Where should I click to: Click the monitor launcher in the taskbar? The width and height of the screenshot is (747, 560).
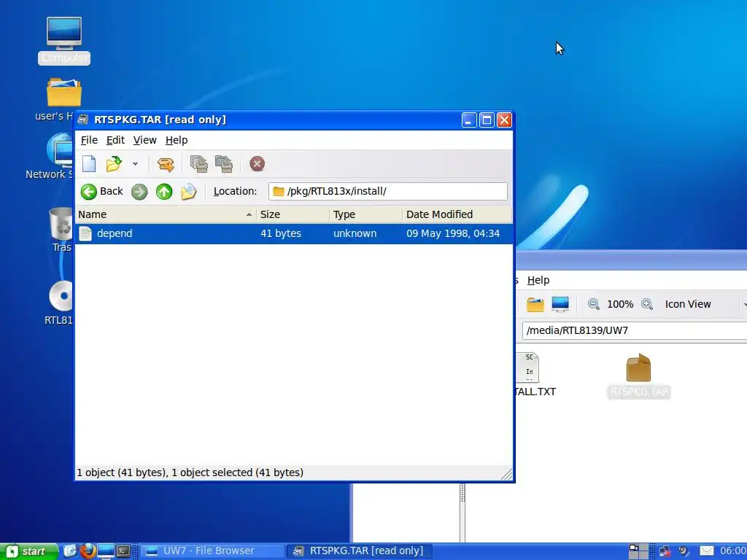[106, 551]
